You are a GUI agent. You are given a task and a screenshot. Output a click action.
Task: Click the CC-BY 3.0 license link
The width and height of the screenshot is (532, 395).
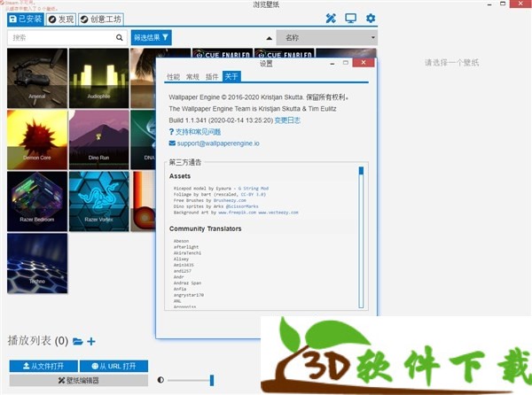(x=253, y=195)
